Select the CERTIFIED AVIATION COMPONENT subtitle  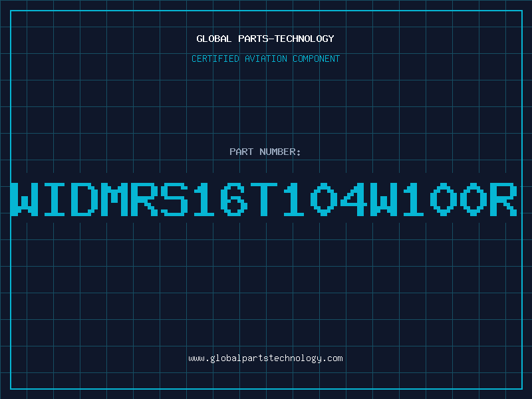[x=265, y=59]
